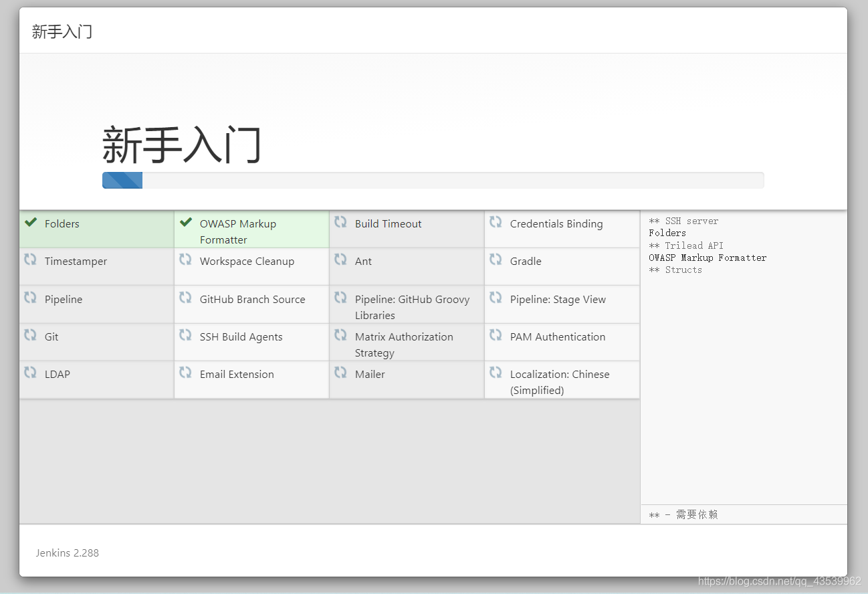868x594 pixels.
Task: Click the spinner icon for Pipeline: GitHub Groovy Libraries
Action: click(340, 298)
